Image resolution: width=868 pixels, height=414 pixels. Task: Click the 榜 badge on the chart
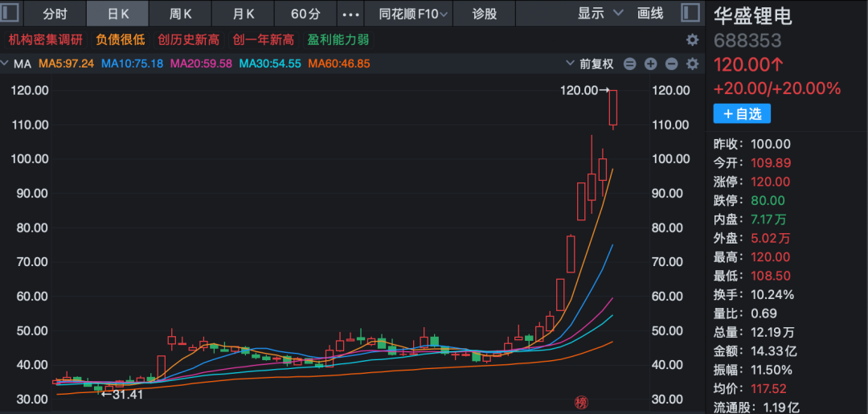pos(581,404)
